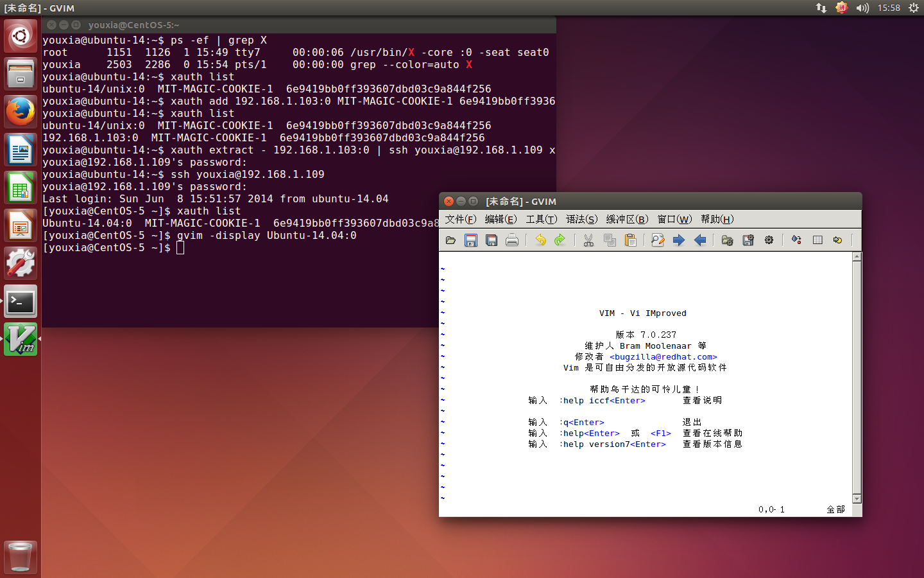Open the 语法(S) menu
The width and height of the screenshot is (924, 578).
pyautogui.click(x=581, y=219)
